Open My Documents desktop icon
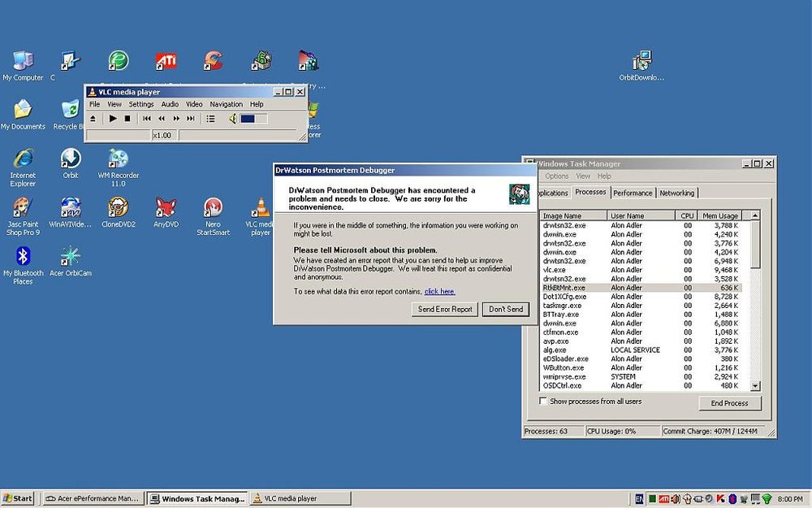This screenshot has width=812, height=508. (x=23, y=115)
